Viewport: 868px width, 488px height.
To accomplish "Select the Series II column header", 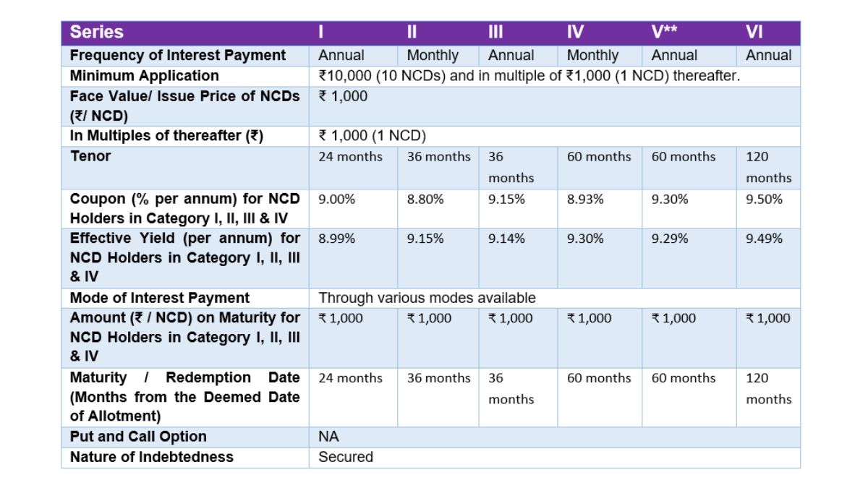I will 412,33.
